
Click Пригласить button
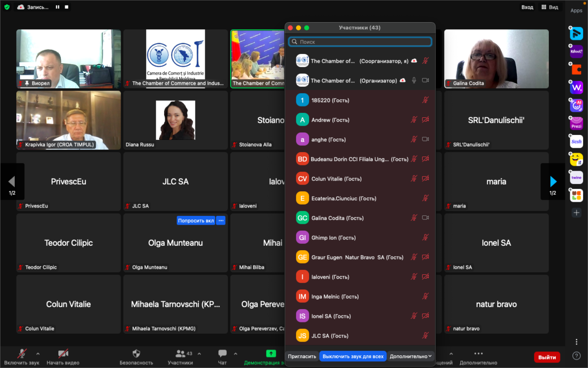[x=302, y=356]
